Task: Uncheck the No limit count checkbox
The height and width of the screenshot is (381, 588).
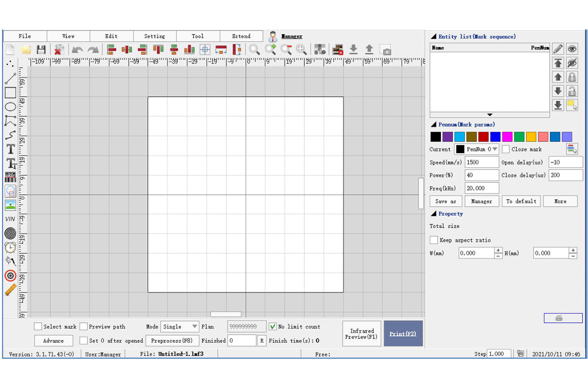Action: click(x=273, y=327)
